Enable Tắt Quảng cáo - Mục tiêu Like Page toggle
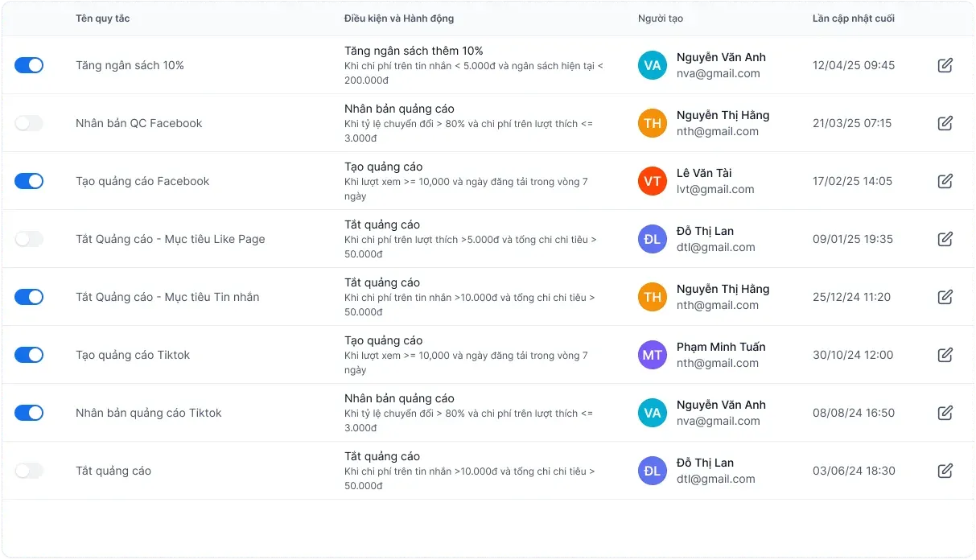The image size is (976, 560). [x=29, y=239]
